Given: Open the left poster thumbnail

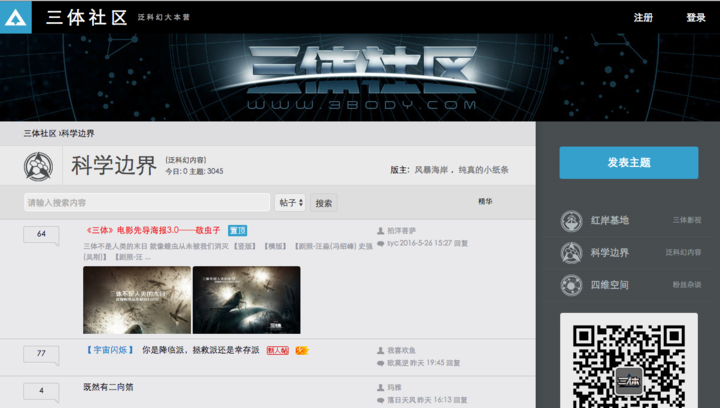Looking at the screenshot, I should [x=137, y=300].
